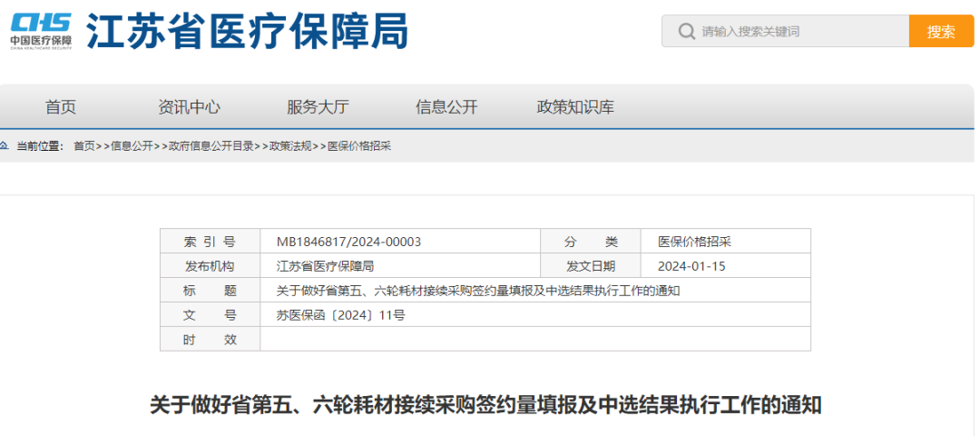
Task: Click 江苏省医疗保障局 in the 发布机构 row
Action: point(325,266)
